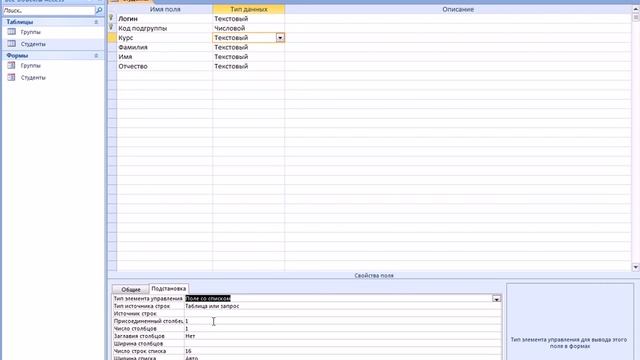Select the Подстановка tab

coord(169,289)
